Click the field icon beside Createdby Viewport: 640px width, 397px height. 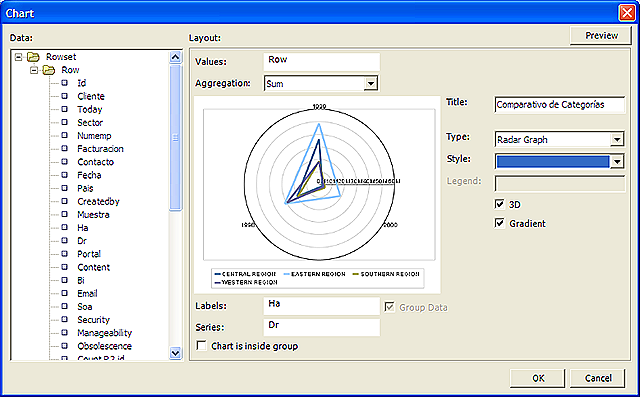64,201
